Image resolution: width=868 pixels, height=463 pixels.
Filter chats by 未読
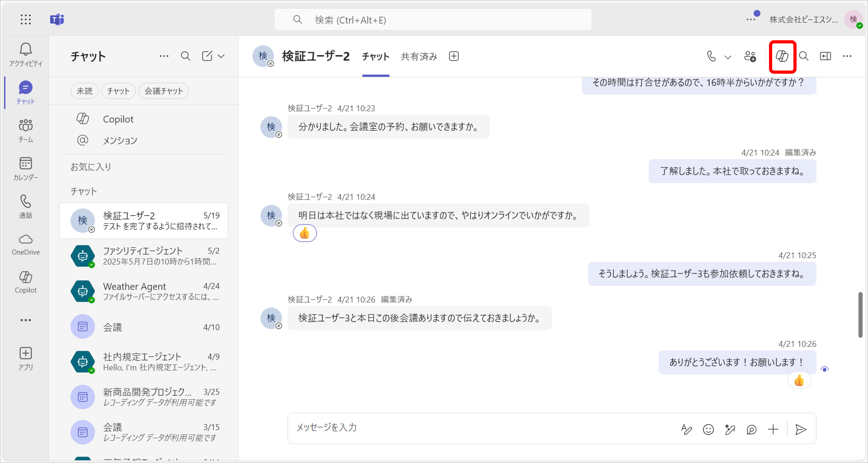pos(85,91)
